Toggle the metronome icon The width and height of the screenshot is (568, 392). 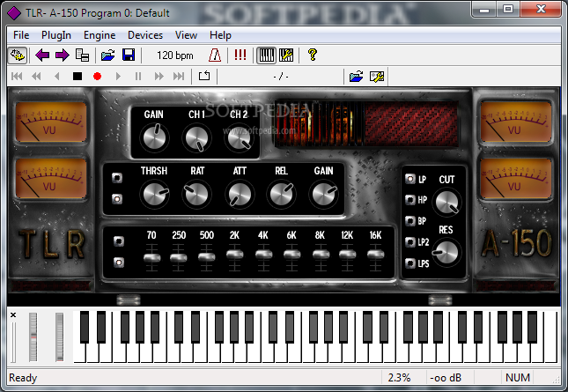coord(215,55)
